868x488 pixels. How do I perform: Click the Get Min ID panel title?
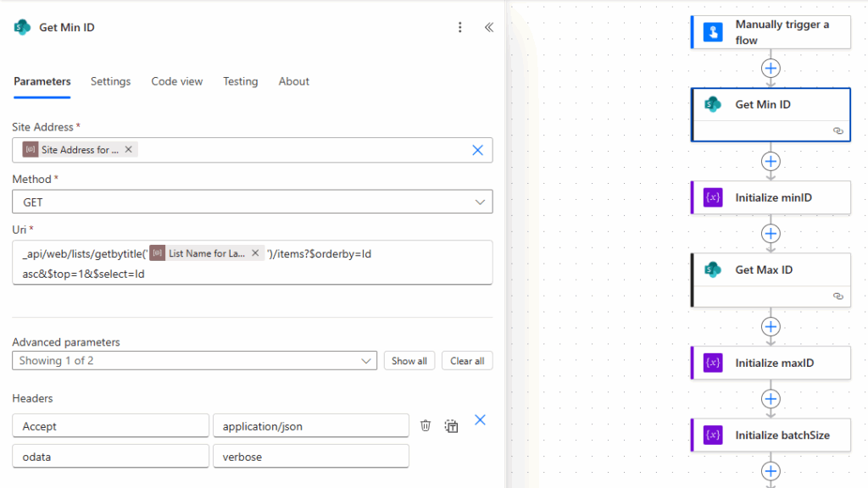click(x=66, y=27)
